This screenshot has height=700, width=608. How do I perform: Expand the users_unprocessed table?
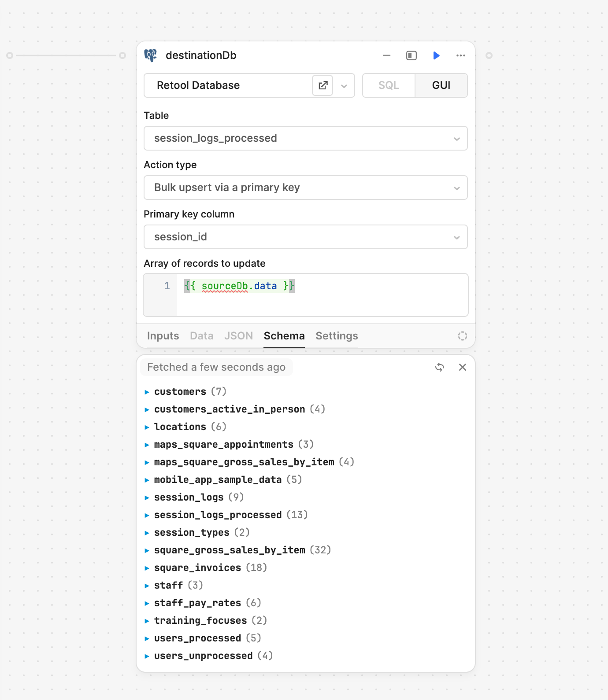pos(147,656)
